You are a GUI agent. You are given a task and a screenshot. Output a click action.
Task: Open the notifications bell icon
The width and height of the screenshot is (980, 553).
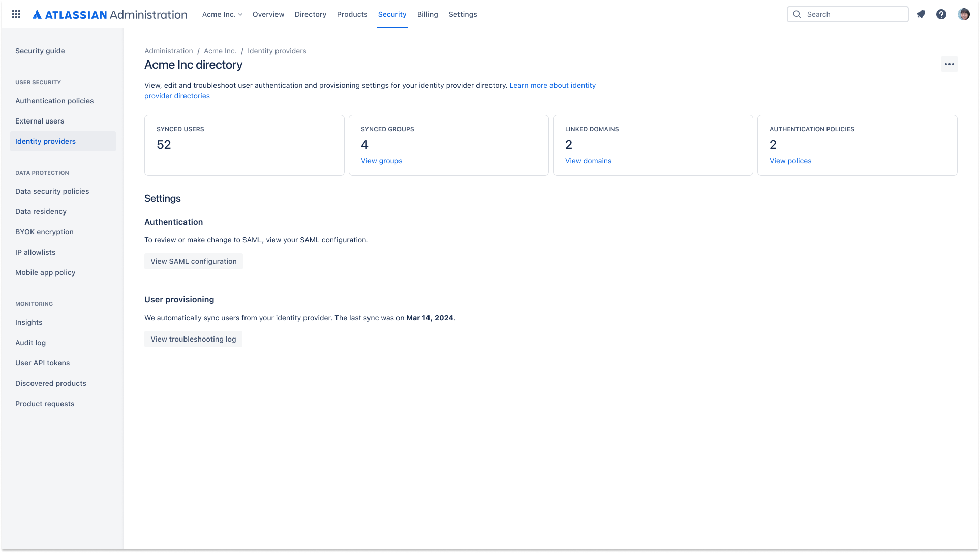tap(921, 14)
